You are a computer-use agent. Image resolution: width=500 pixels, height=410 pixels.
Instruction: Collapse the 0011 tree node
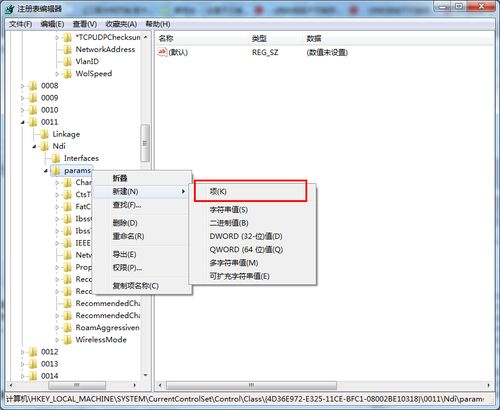23,122
